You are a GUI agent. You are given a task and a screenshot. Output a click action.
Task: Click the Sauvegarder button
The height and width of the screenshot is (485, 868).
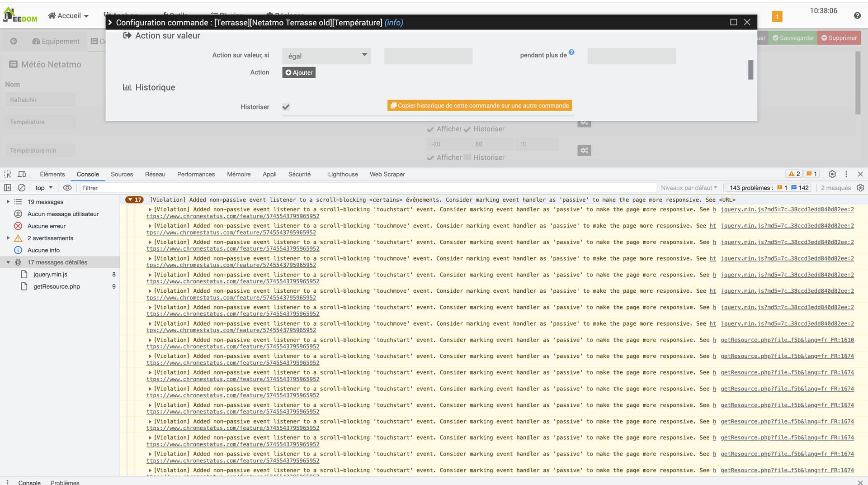click(x=793, y=38)
